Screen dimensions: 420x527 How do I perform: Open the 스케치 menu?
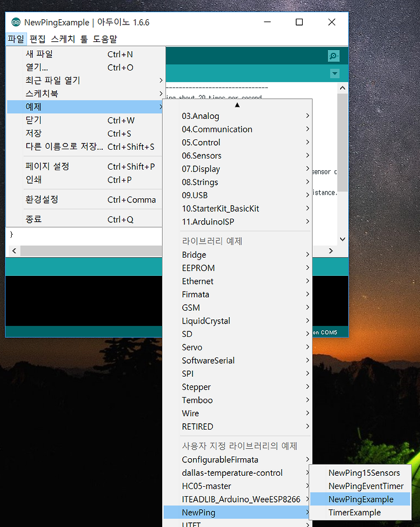pos(63,39)
